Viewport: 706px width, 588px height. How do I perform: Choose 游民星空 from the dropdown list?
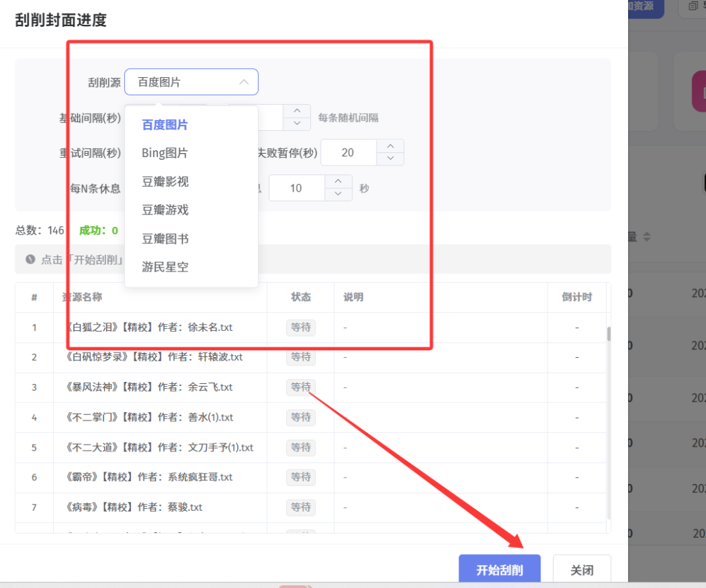click(165, 267)
